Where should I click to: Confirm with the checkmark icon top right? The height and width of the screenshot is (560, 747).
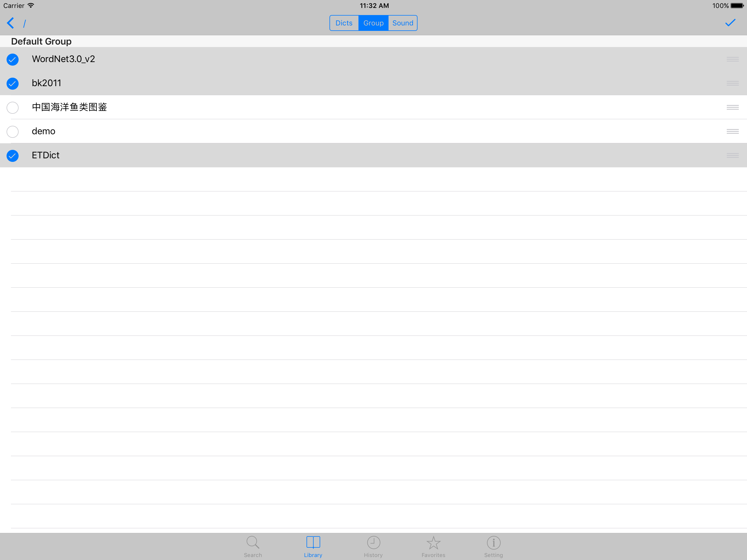click(x=730, y=23)
